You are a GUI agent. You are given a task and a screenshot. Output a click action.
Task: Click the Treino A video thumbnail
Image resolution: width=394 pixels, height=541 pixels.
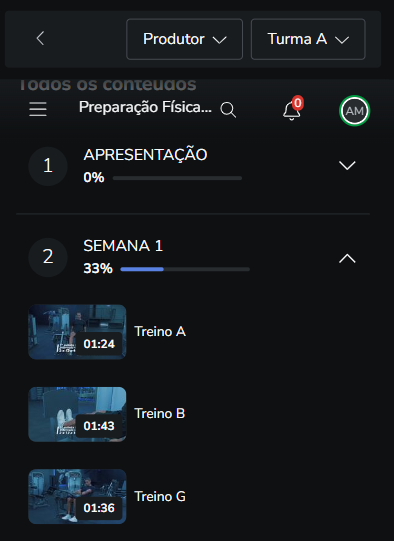[77, 332]
